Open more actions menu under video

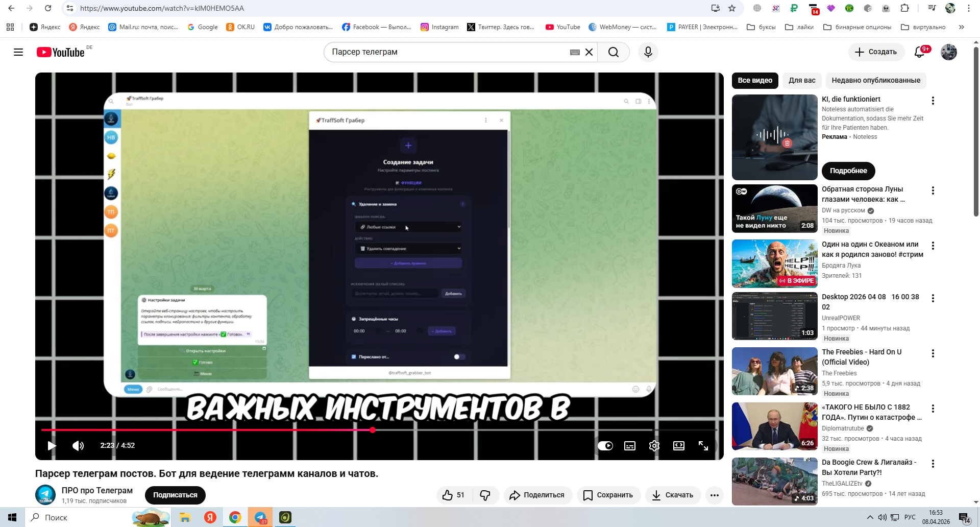pos(714,495)
